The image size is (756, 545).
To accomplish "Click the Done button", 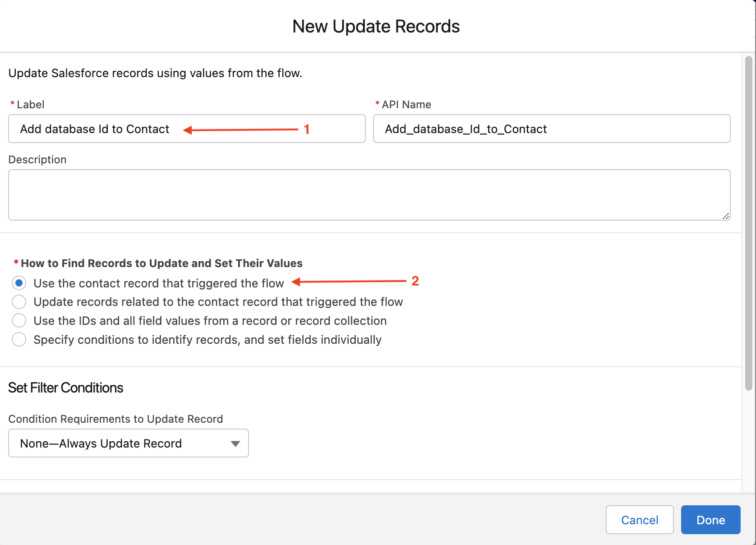I will [x=710, y=520].
